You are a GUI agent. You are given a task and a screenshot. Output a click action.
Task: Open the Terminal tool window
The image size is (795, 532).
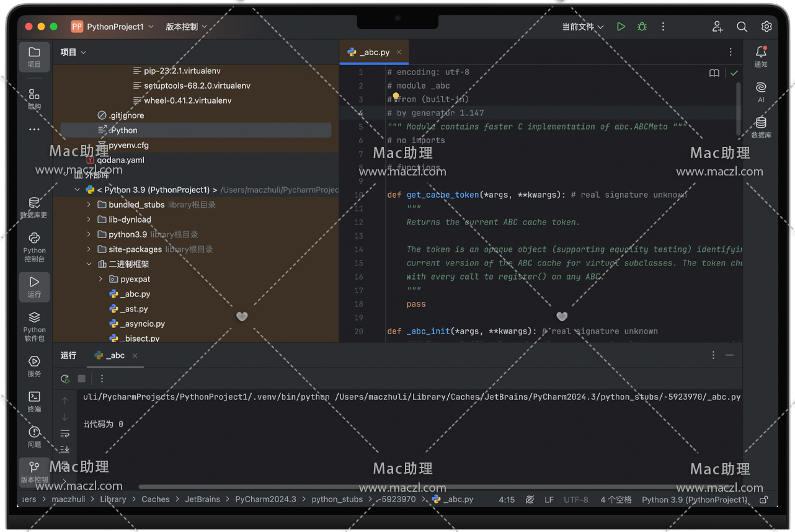tap(35, 401)
